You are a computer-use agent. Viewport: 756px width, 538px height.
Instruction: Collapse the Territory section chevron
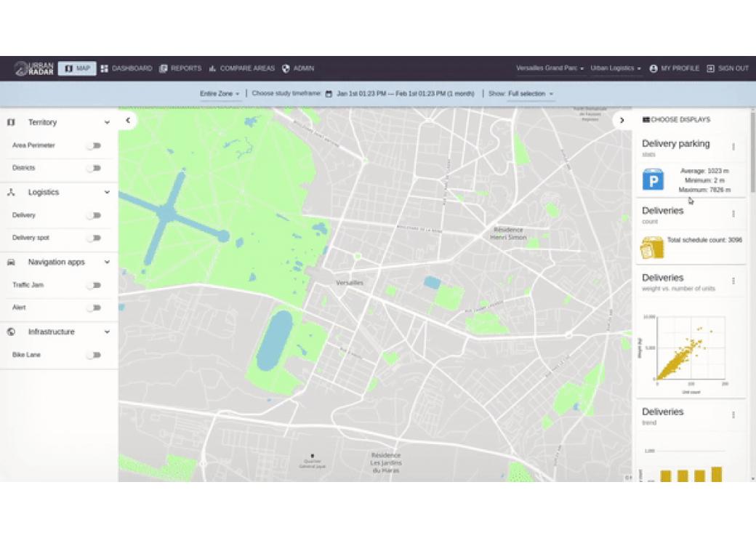click(x=107, y=122)
